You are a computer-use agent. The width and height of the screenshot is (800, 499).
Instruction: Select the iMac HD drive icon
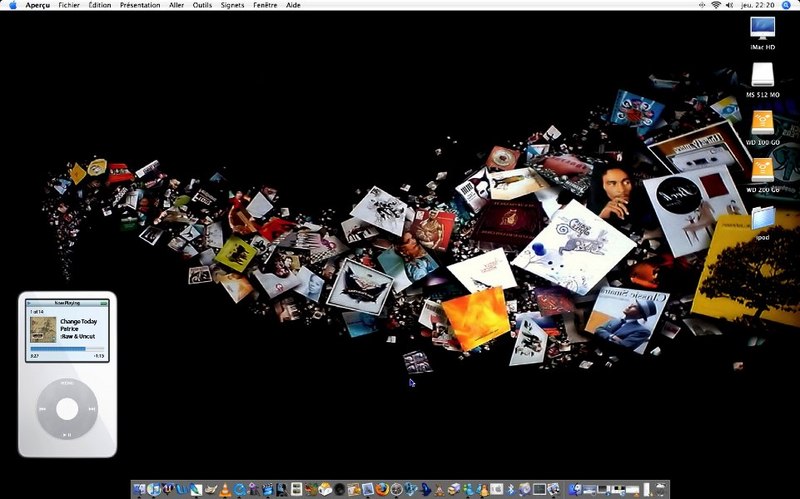763,28
